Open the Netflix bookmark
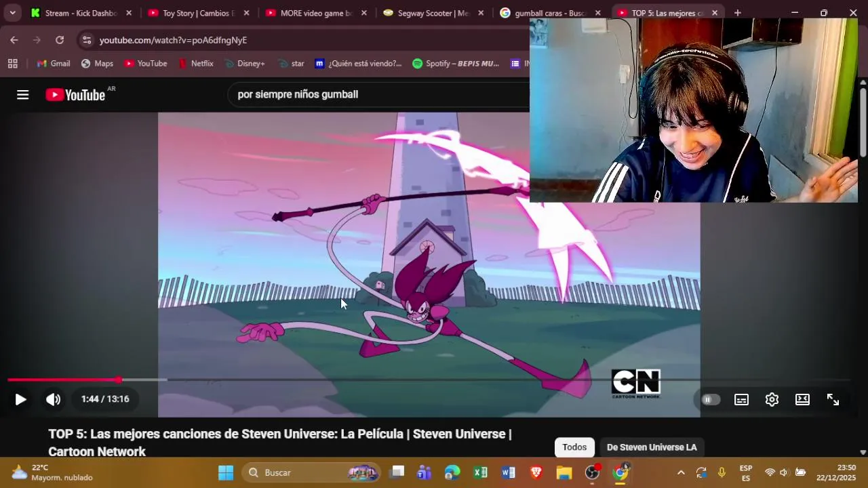868x488 pixels. pos(195,64)
